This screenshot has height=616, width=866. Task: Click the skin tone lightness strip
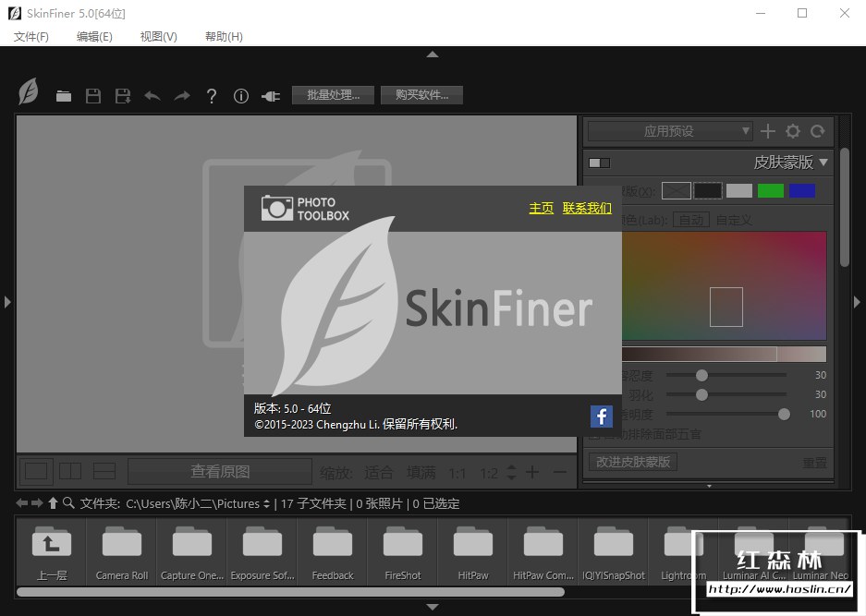tap(724, 355)
